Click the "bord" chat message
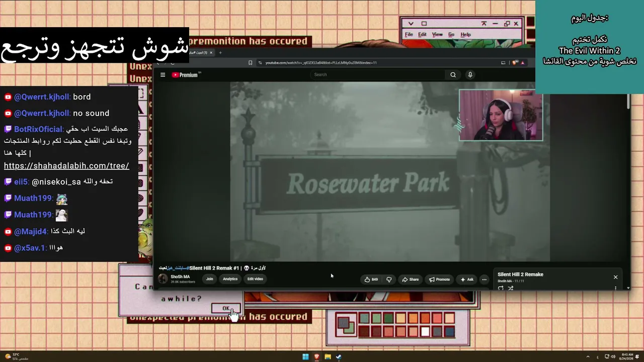The height and width of the screenshot is (362, 644). click(82, 97)
